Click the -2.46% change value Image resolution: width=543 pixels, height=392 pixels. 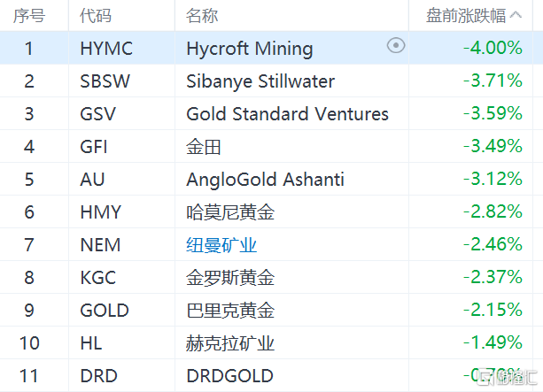[x=493, y=244]
